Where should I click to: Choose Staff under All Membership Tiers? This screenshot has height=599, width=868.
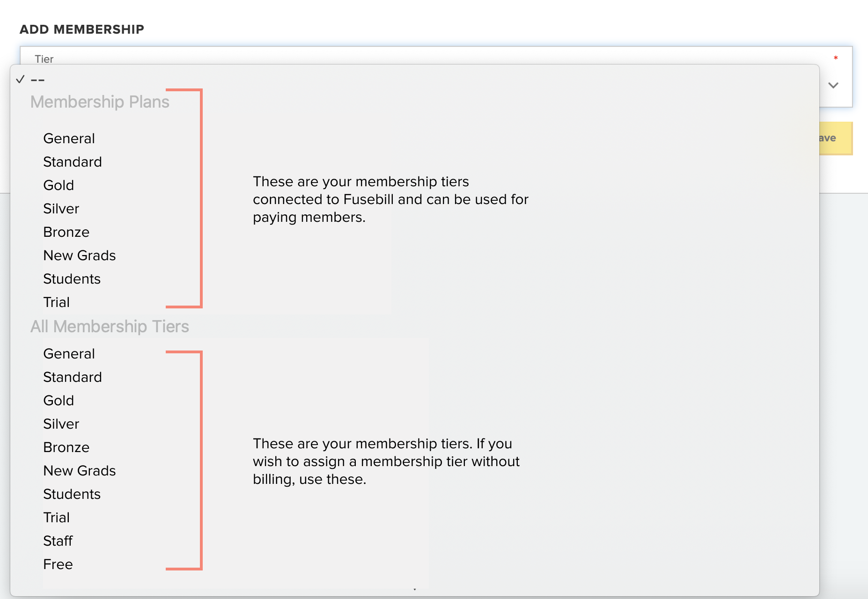(58, 541)
